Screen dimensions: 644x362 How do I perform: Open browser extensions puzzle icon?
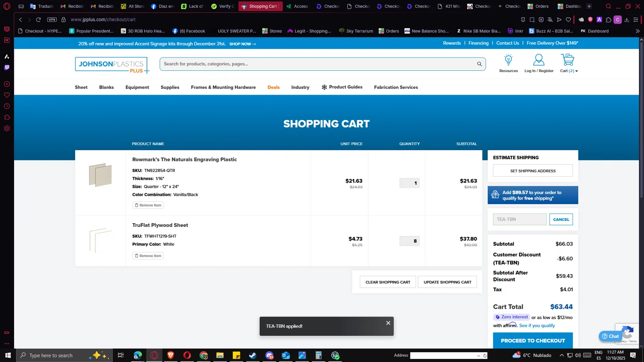[x=608, y=20]
